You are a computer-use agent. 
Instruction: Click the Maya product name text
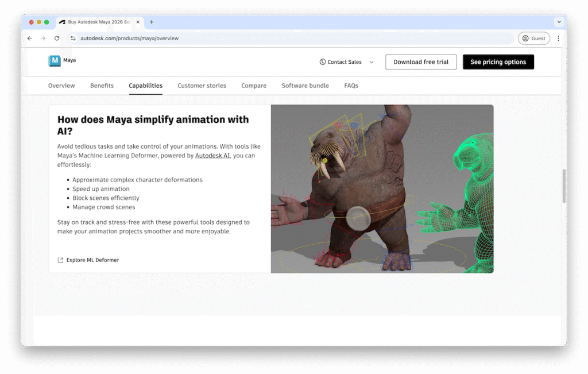pyautogui.click(x=69, y=60)
